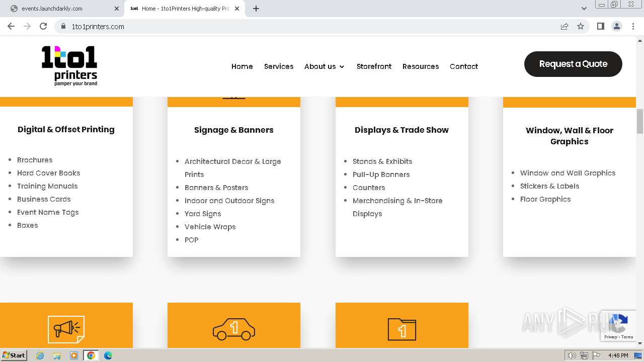Click the reCAPTCHA Terms link
Image resolution: width=644 pixels, height=362 pixels.
pos(627,337)
